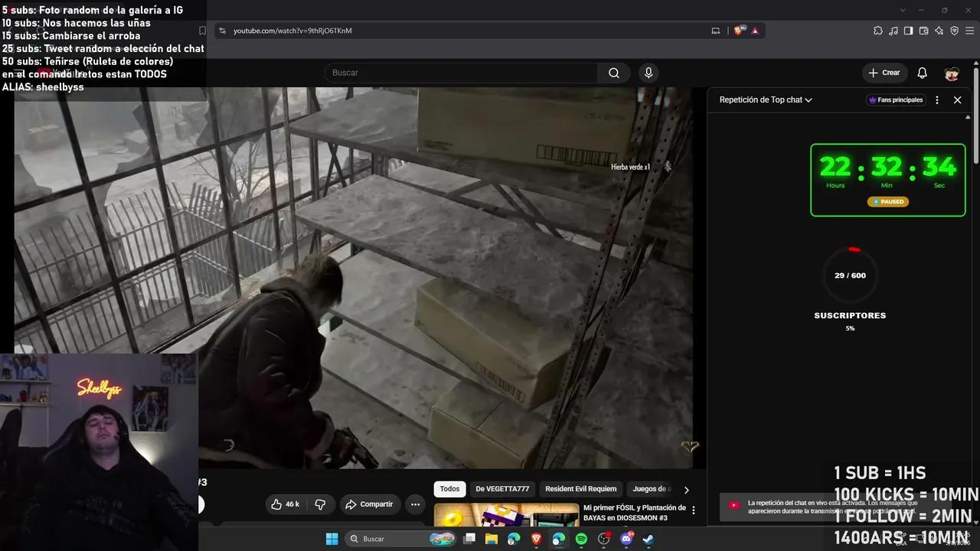Click Compartir to share video
The height and width of the screenshot is (551, 980).
(x=370, y=504)
